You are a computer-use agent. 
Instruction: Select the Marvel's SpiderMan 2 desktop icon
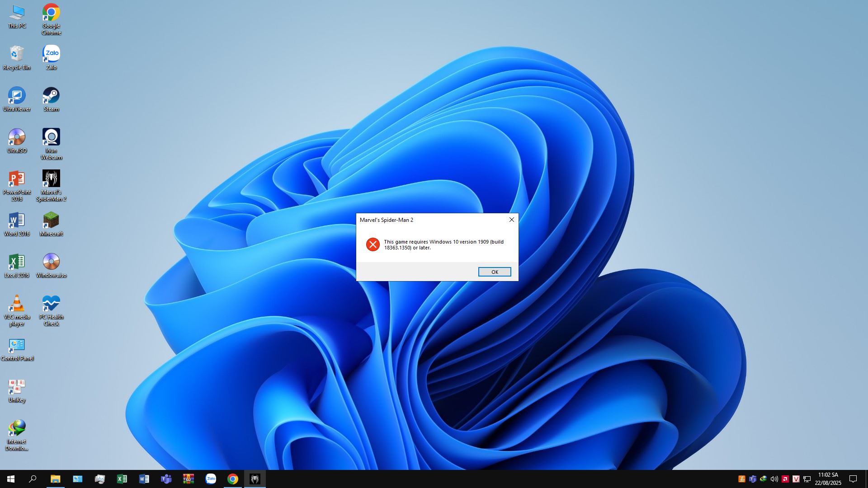[x=51, y=179]
